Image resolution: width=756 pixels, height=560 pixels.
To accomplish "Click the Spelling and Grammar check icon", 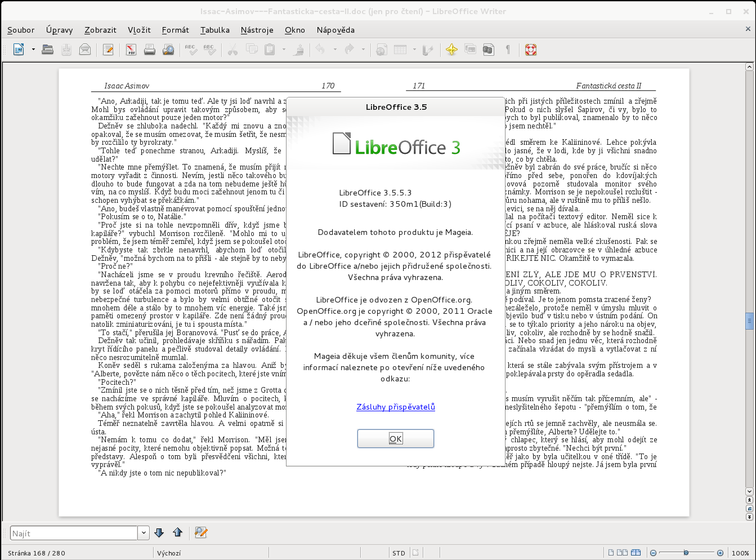I will (191, 50).
